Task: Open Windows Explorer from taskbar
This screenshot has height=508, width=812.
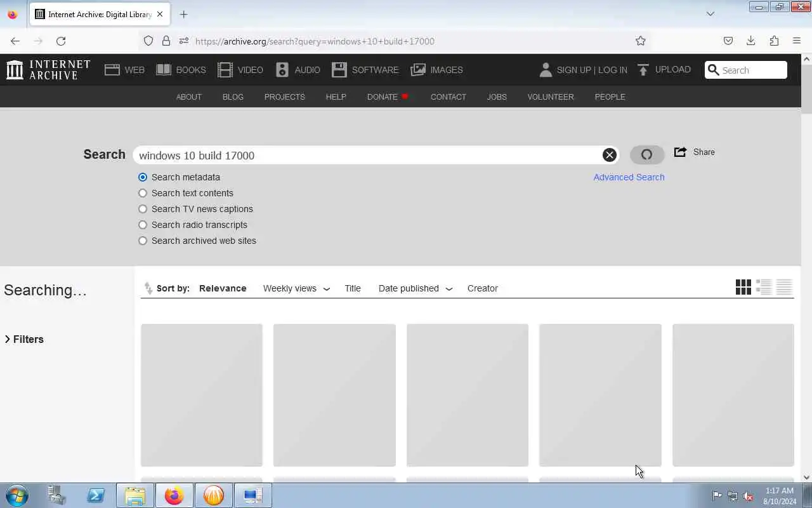Action: tap(134, 495)
